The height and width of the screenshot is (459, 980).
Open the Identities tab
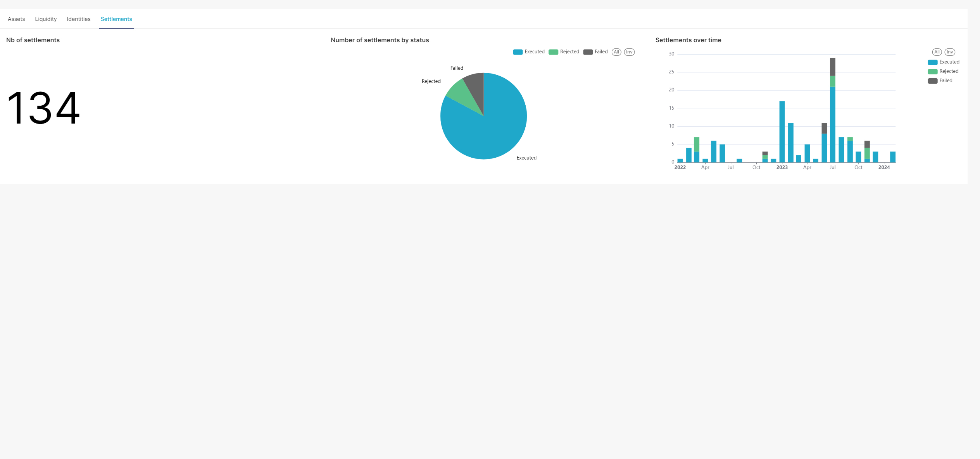click(78, 19)
